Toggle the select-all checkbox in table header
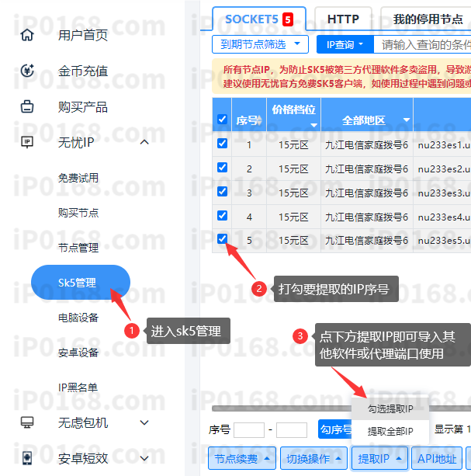Image resolution: width=471 pixels, height=476 pixels. point(223,120)
